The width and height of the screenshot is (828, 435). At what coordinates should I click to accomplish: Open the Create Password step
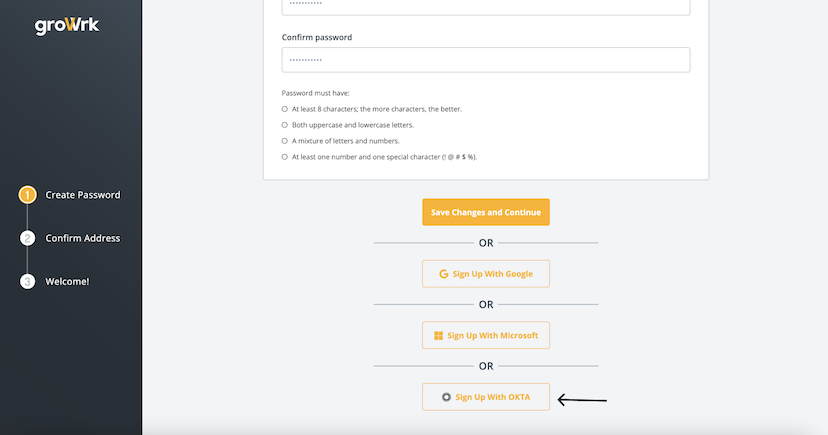pos(83,195)
